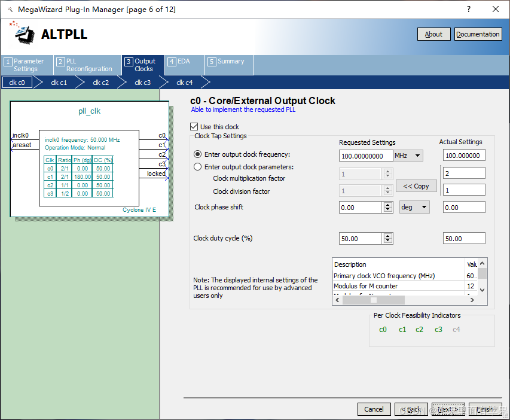510x420 pixels.
Task: Click the Next button
Action: 448,409
